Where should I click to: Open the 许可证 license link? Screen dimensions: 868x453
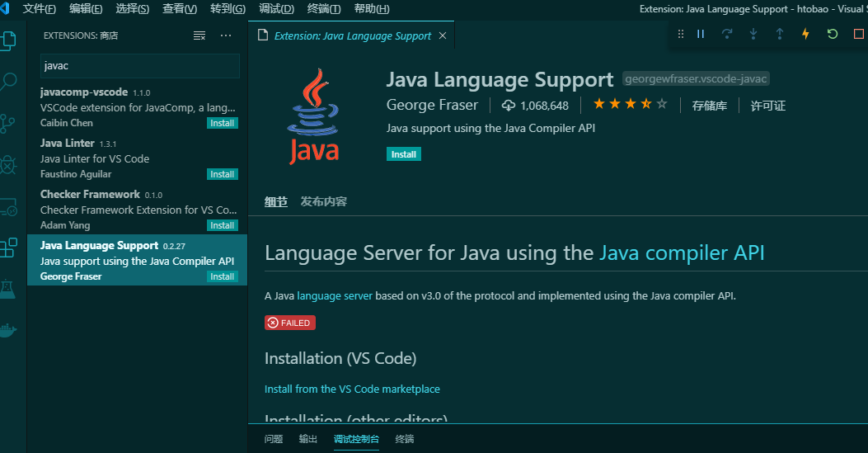pyautogui.click(x=767, y=106)
